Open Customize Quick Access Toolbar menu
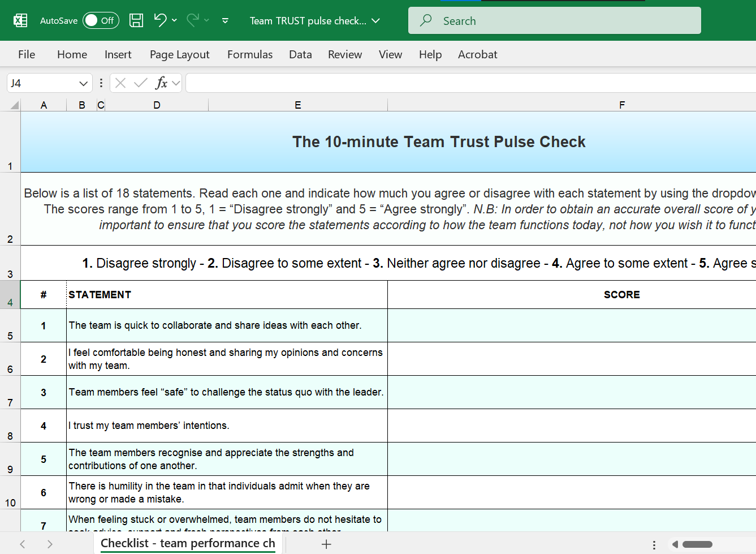This screenshot has height=554, width=756. pos(225,21)
